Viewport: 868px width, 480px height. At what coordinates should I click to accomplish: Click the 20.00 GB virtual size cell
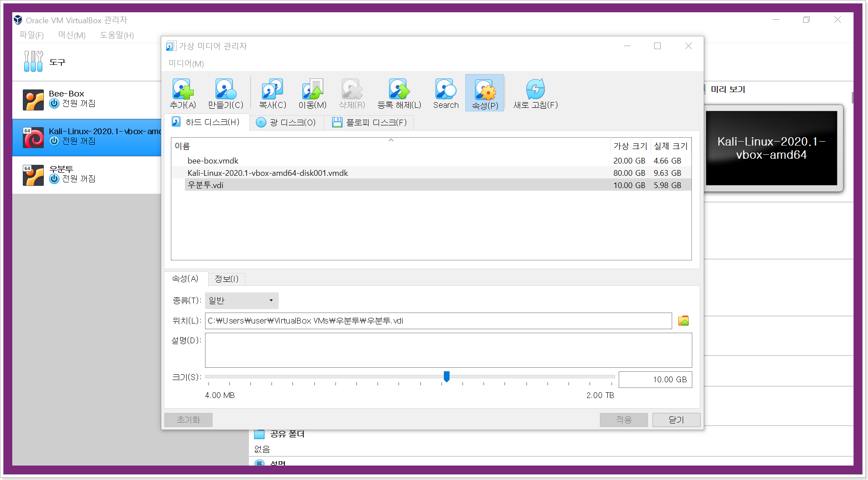tap(629, 161)
